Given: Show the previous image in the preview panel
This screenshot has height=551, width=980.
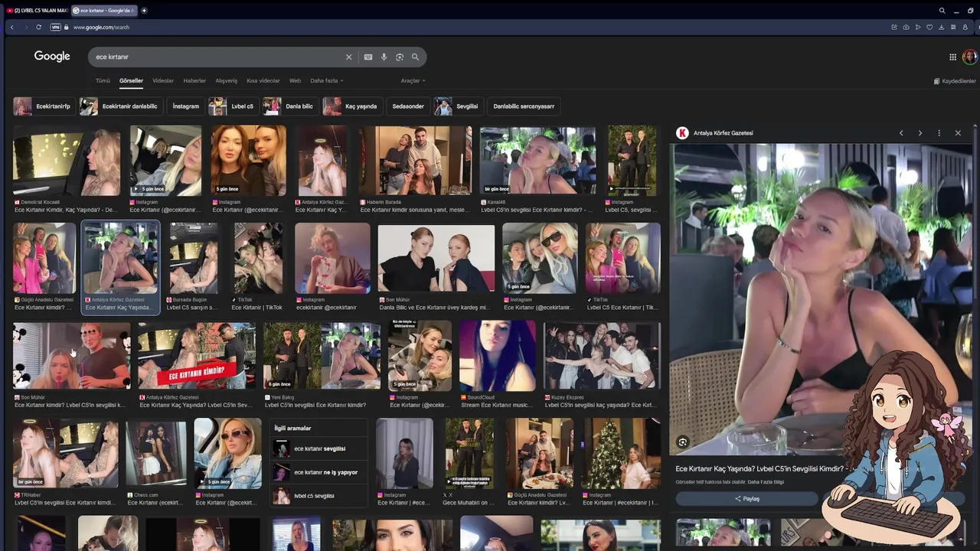Looking at the screenshot, I should pos(901,133).
